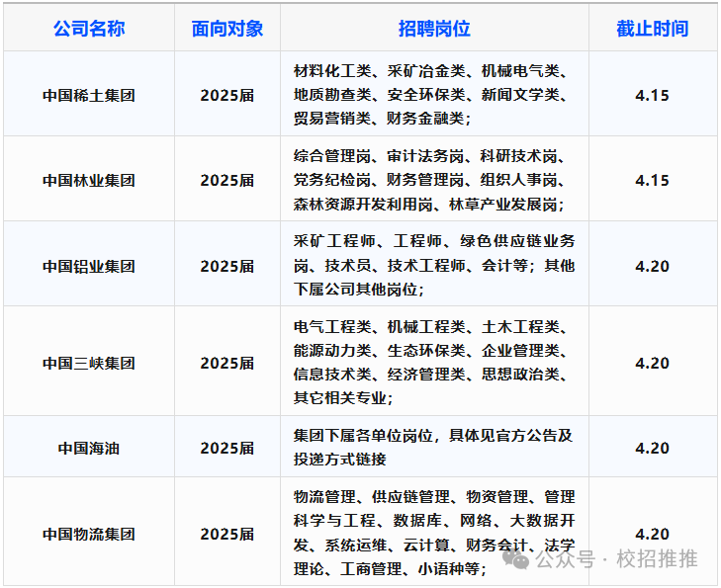The height and width of the screenshot is (588, 721).
Task: Click deadline 4.15 for 中国林业集团
Action: point(652,180)
